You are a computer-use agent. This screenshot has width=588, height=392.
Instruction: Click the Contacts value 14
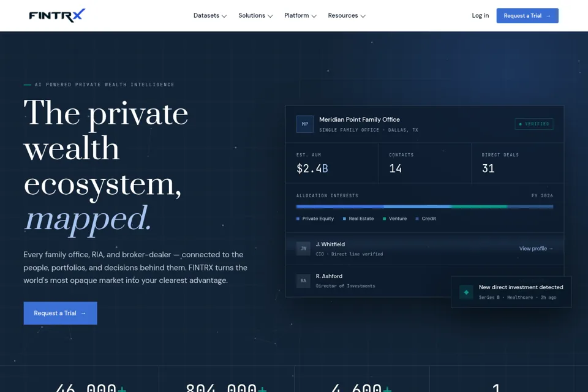point(395,168)
